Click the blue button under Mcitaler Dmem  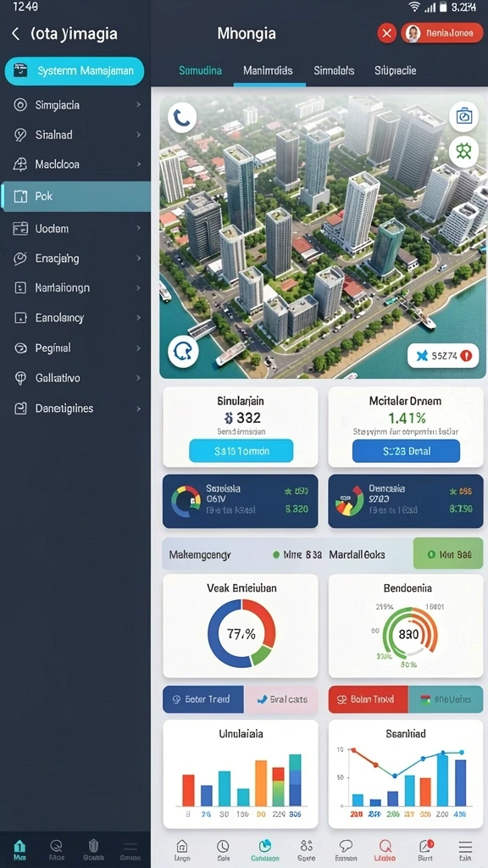(x=406, y=451)
